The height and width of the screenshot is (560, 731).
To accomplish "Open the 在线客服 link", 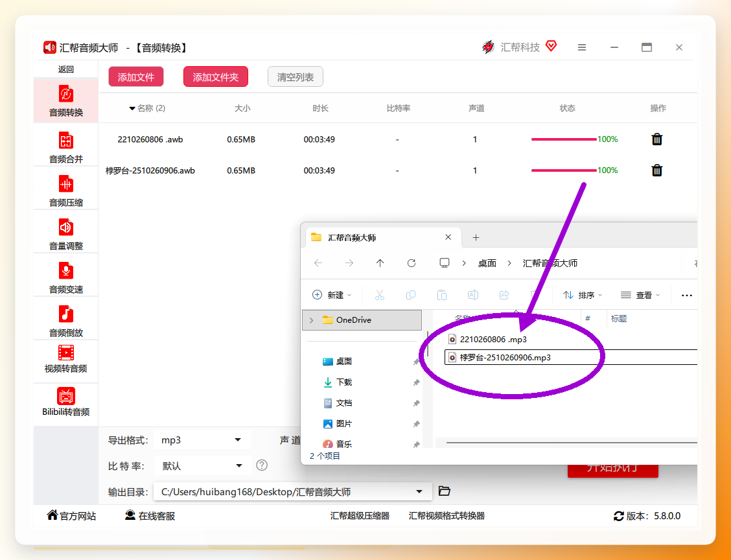I will [150, 516].
